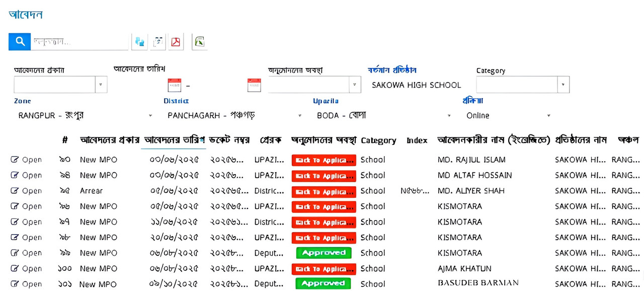Sort by the # column header
Viewport: 644px width, 291px height.
(65, 140)
